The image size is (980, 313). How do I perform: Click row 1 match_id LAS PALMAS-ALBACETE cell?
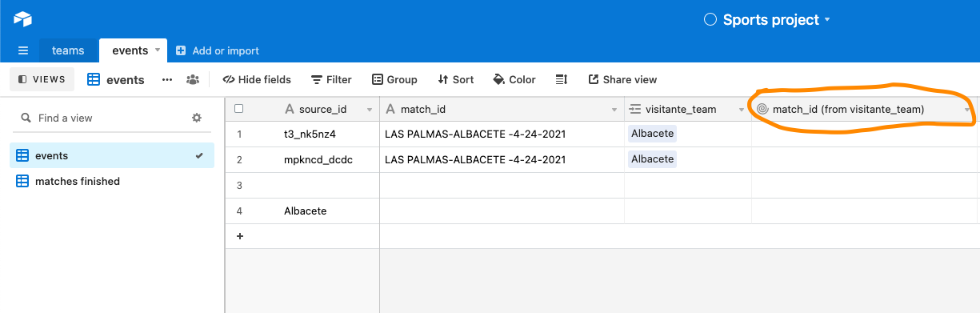click(x=502, y=134)
